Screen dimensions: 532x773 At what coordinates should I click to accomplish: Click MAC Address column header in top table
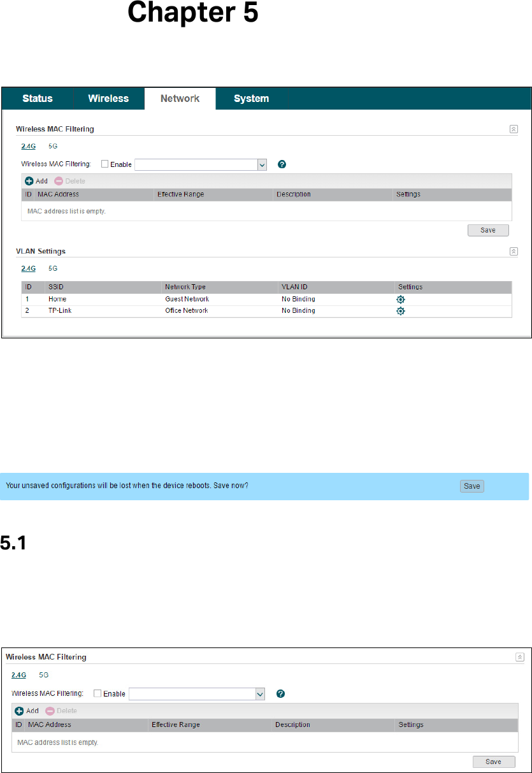coord(59,194)
